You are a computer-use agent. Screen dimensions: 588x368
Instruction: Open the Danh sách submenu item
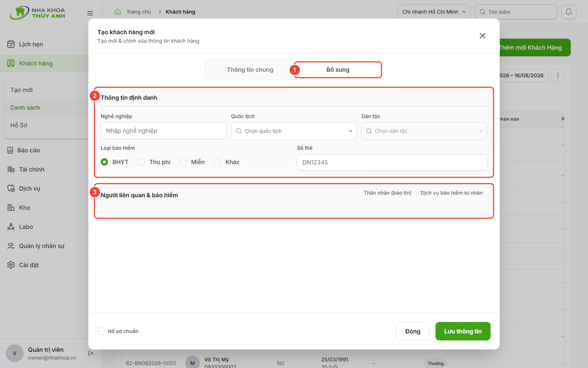click(x=25, y=107)
